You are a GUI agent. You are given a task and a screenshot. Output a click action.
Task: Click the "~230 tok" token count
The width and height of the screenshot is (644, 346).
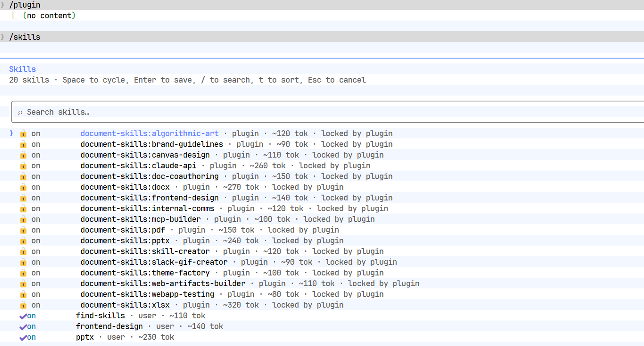click(156, 337)
